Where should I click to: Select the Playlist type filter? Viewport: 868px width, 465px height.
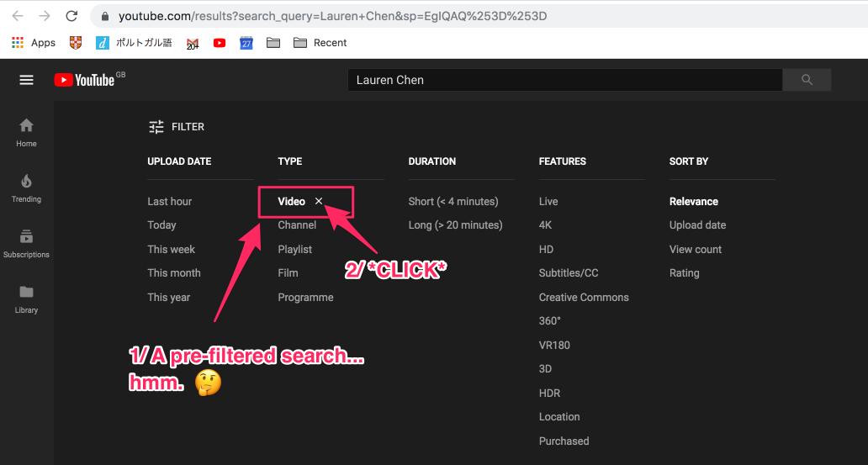pyautogui.click(x=295, y=249)
